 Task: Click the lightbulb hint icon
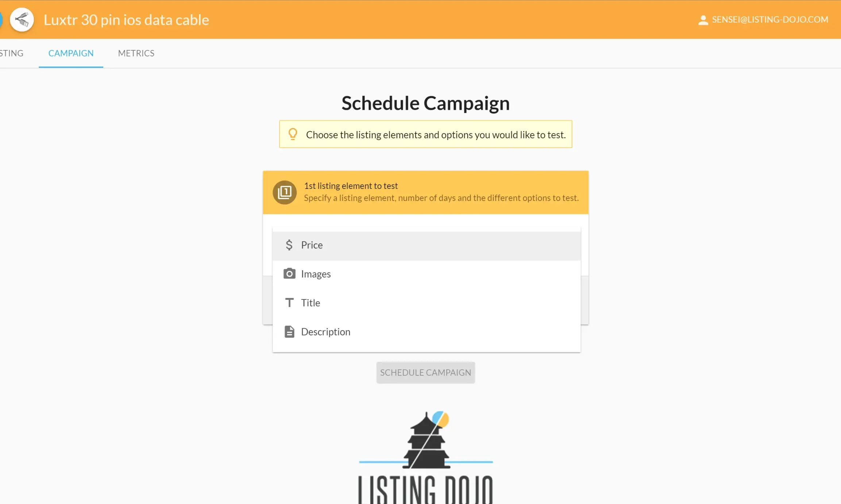point(293,134)
